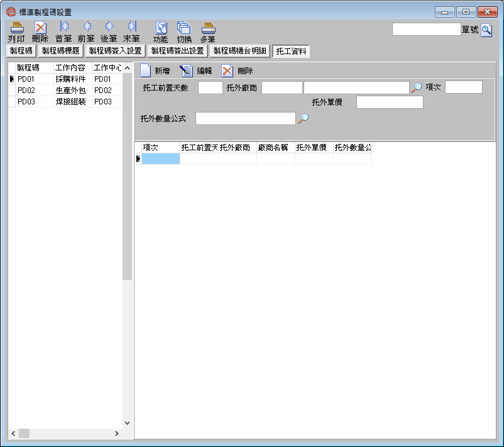
Task: Jump to last record with 末筆
Action: click(x=132, y=26)
